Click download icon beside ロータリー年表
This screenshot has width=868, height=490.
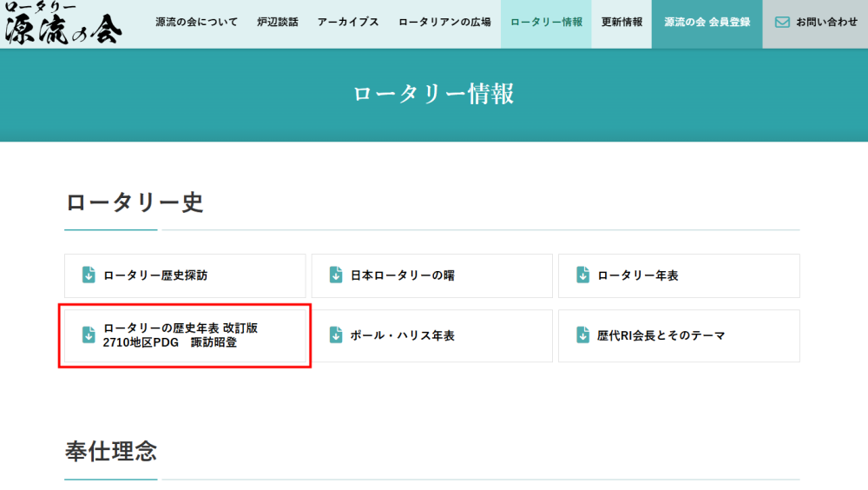point(582,275)
